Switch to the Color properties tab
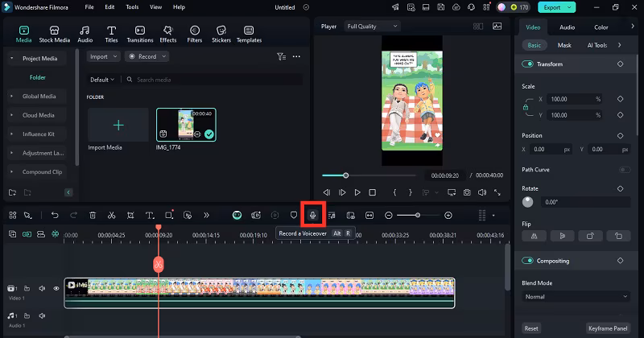644x338 pixels. [601, 27]
